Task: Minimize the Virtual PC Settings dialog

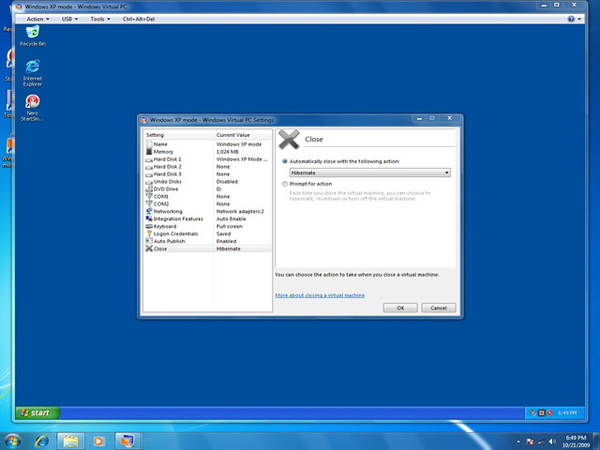Action: [419, 119]
